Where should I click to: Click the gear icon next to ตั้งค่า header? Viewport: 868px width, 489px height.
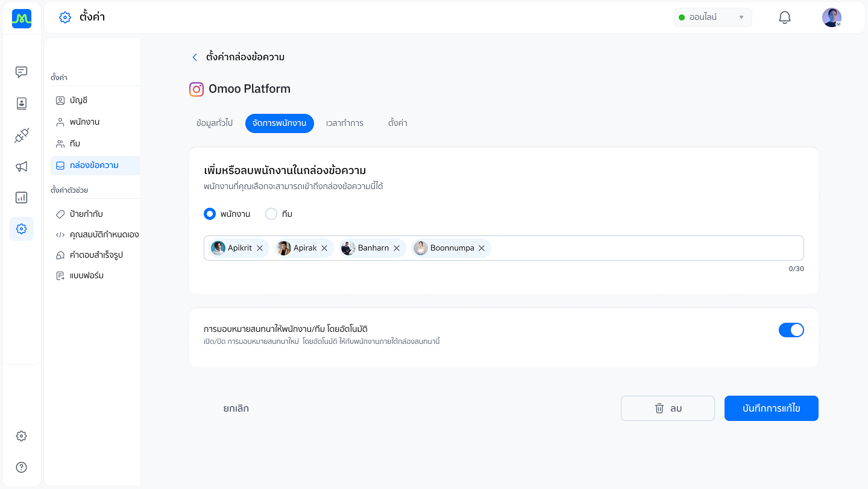[x=65, y=17]
